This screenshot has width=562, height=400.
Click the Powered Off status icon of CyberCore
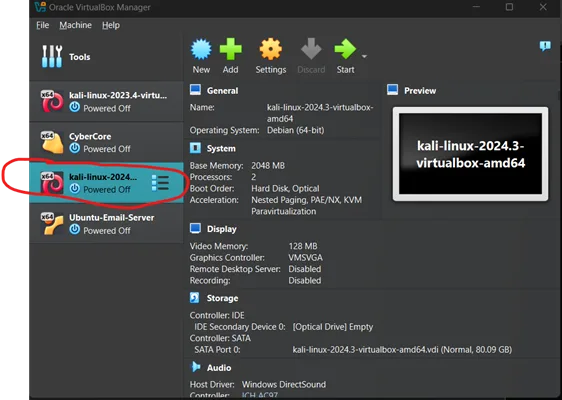click(74, 148)
